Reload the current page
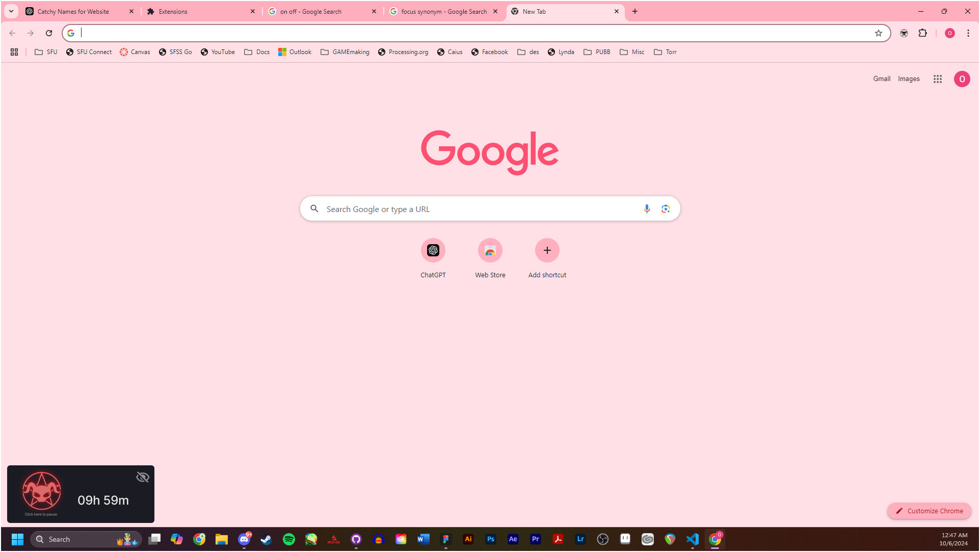 click(49, 33)
